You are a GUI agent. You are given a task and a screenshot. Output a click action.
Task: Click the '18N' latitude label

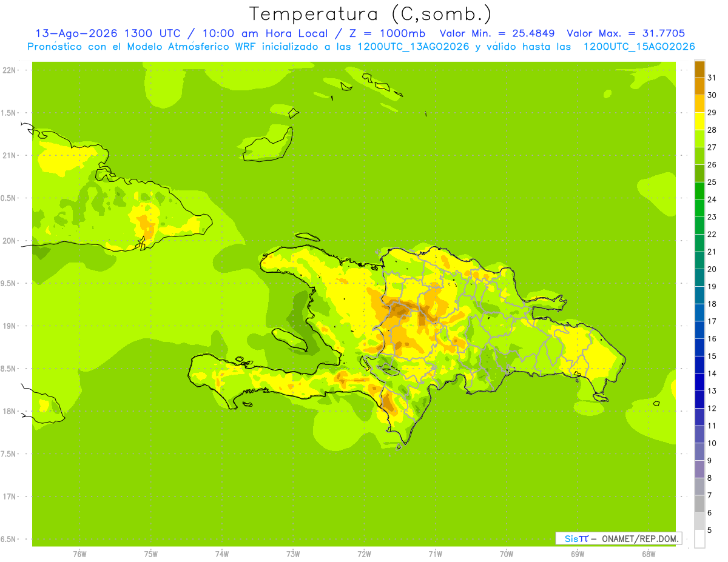(9, 411)
